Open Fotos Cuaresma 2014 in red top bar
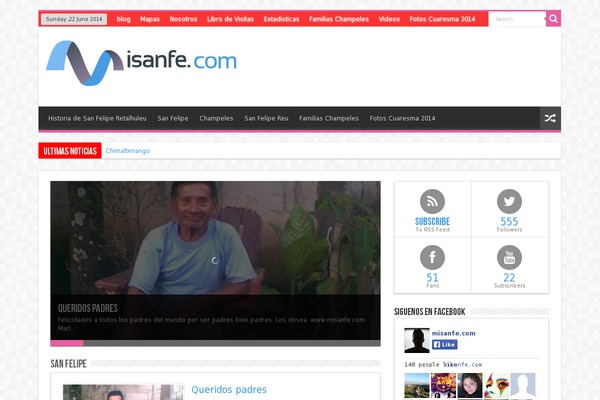 coord(442,19)
